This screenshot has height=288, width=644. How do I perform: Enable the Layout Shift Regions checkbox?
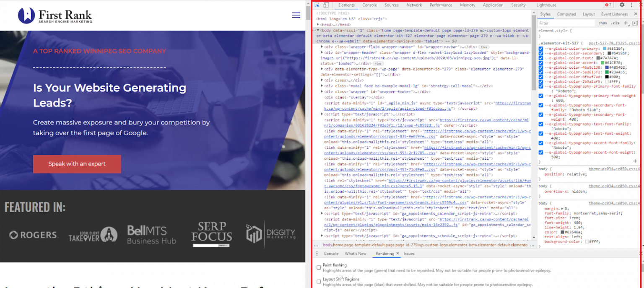(319, 281)
